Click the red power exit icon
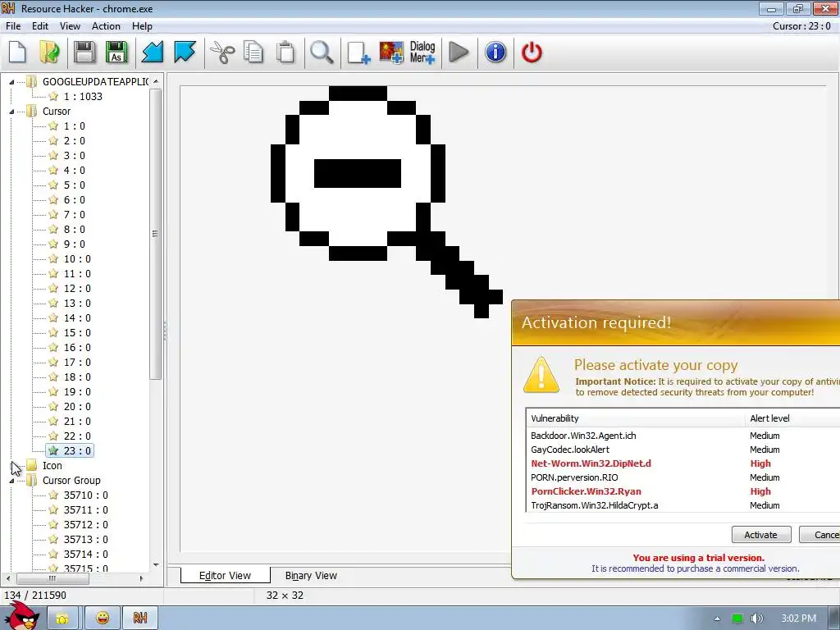The width and height of the screenshot is (840, 630). pyautogui.click(x=532, y=52)
